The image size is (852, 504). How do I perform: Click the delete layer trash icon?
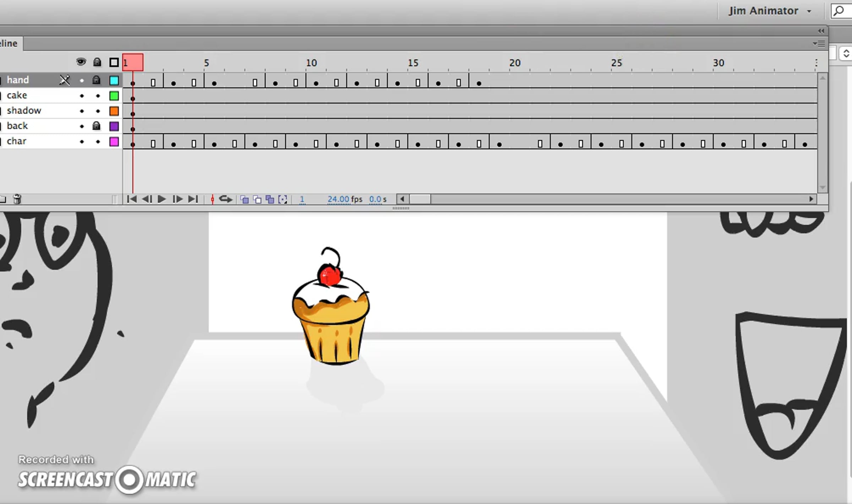click(x=17, y=199)
